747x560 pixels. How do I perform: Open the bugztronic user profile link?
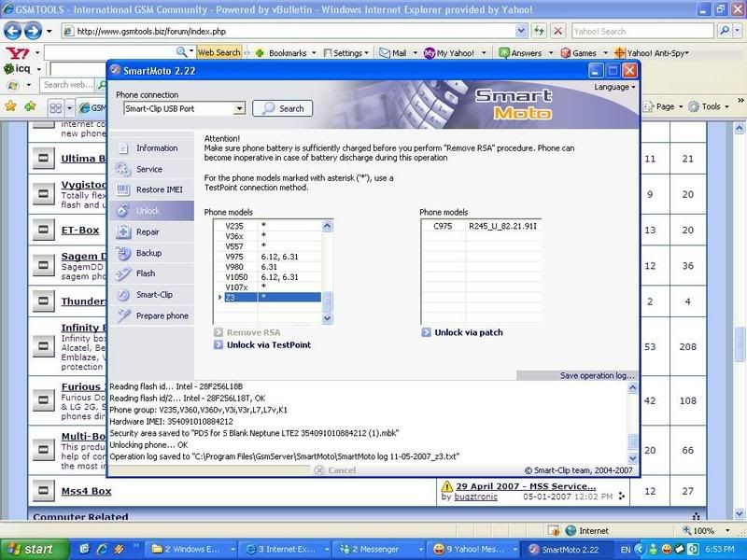pos(475,497)
